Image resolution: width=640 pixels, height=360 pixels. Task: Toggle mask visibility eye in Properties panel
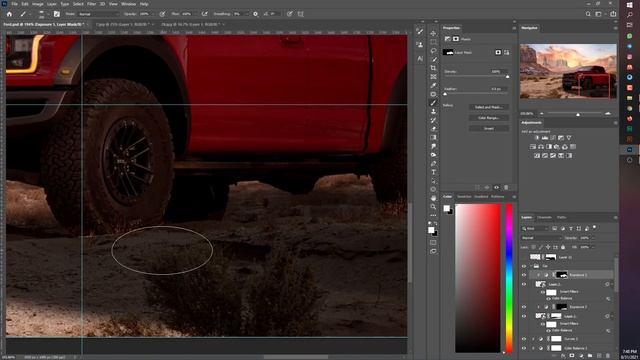[496, 187]
